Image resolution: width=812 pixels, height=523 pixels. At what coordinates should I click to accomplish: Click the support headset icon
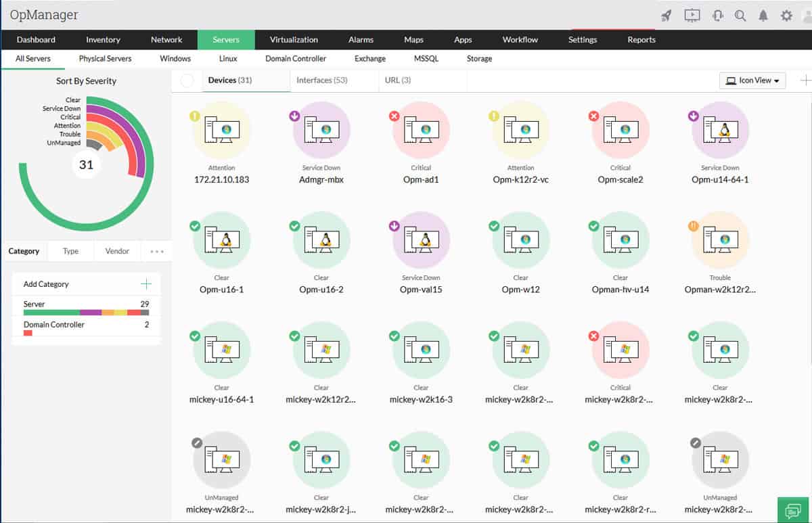click(x=718, y=15)
